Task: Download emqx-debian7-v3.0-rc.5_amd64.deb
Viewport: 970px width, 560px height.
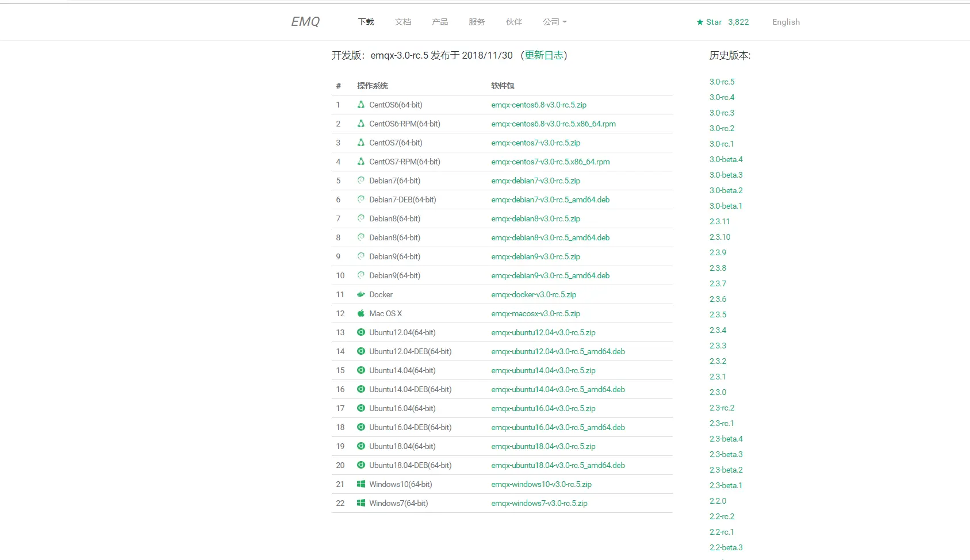Action: [550, 200]
